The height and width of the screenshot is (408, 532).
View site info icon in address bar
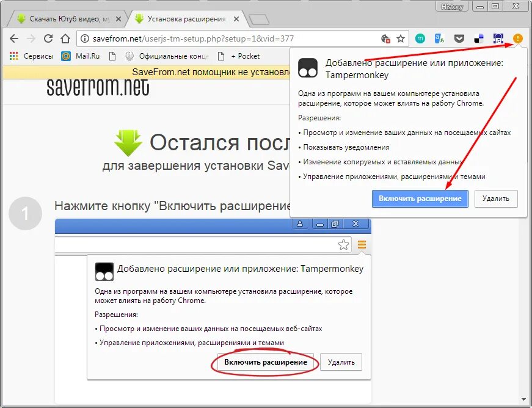point(85,38)
